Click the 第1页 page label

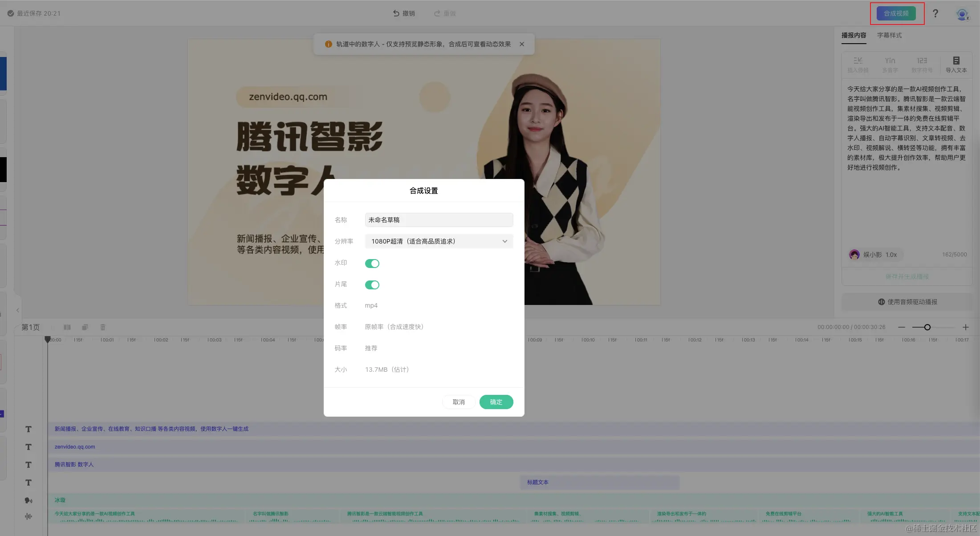point(31,327)
